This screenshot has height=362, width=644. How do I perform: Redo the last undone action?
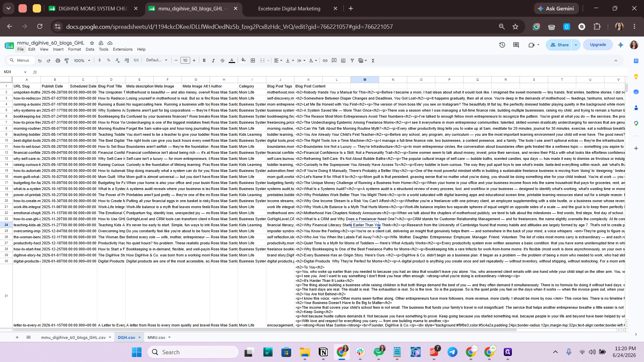point(49,61)
